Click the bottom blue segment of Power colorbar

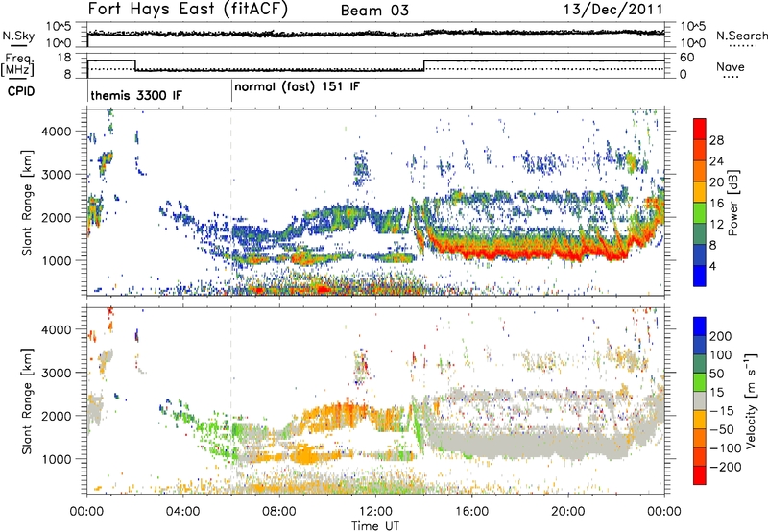pos(700,276)
